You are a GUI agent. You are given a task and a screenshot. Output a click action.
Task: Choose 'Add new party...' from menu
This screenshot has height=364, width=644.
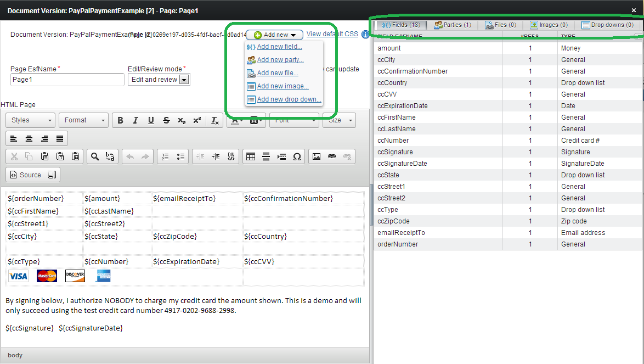coord(280,60)
